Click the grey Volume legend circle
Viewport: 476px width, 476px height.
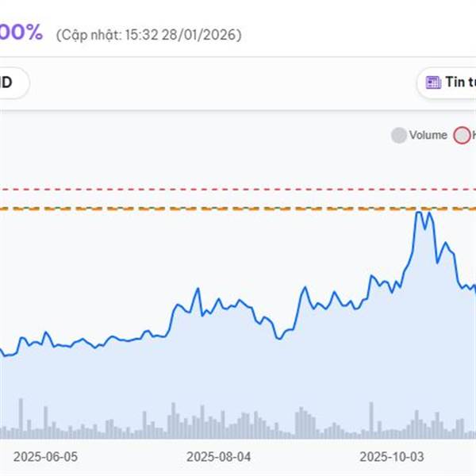[x=399, y=136]
